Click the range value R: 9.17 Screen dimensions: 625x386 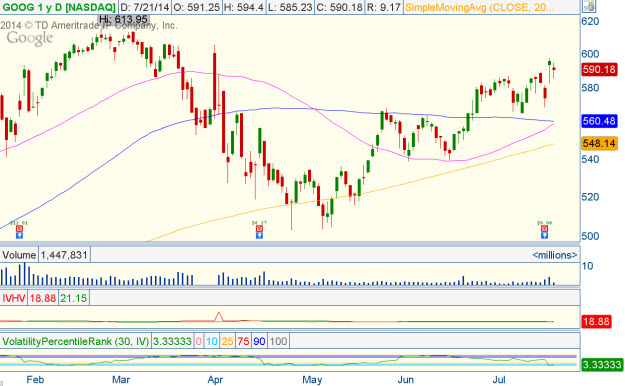[x=383, y=7]
